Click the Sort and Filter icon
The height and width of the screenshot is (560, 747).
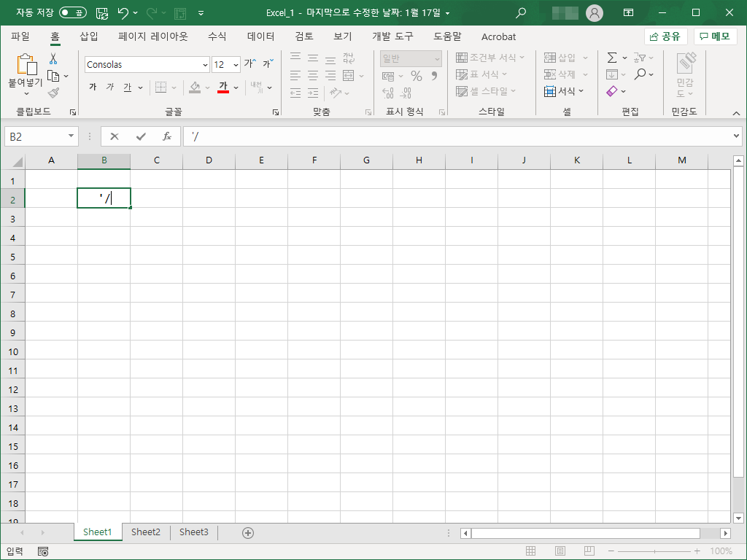pos(640,58)
